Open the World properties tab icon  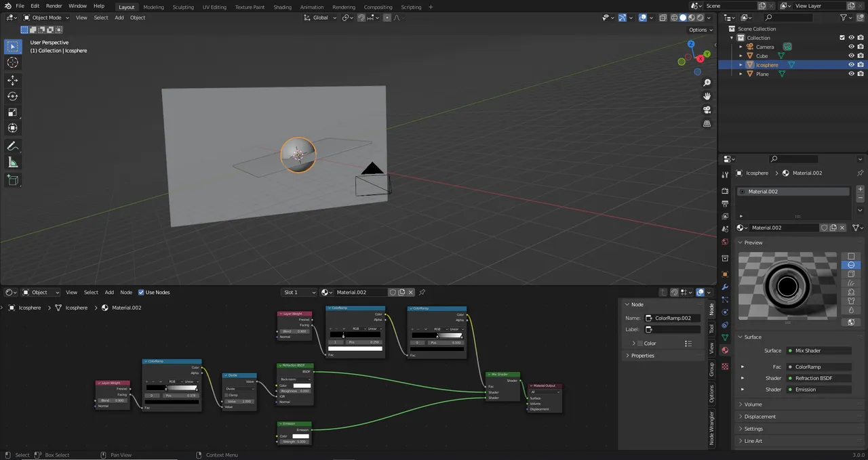pyautogui.click(x=725, y=242)
